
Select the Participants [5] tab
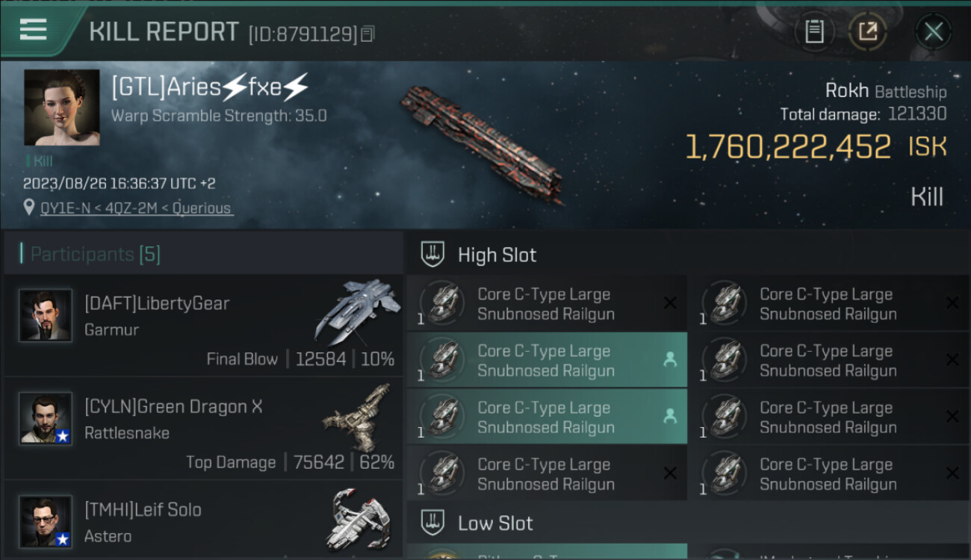[x=96, y=255]
